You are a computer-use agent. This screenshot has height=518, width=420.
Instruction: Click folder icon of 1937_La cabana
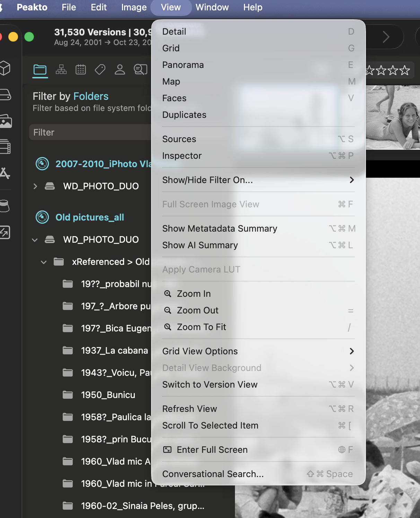point(68,350)
